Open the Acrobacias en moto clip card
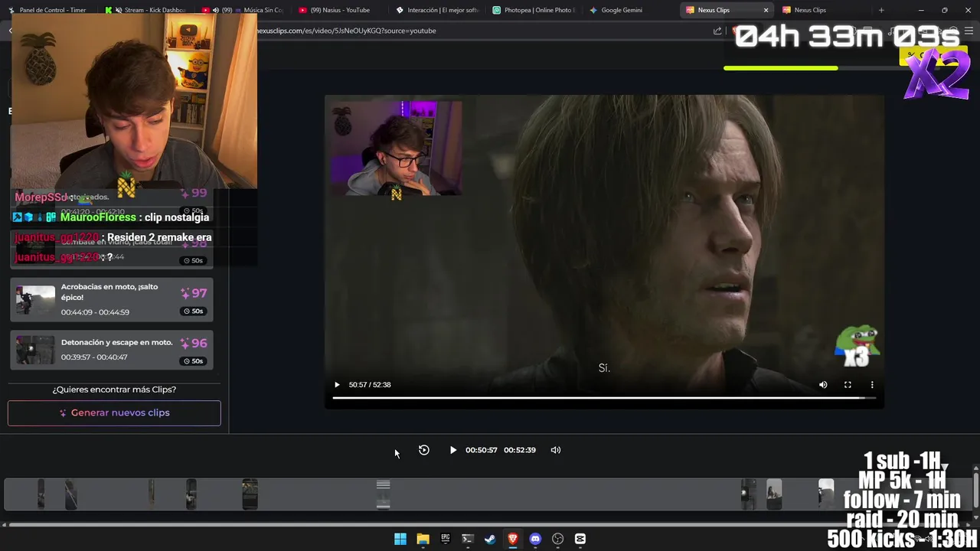980x551 pixels. [x=112, y=300]
